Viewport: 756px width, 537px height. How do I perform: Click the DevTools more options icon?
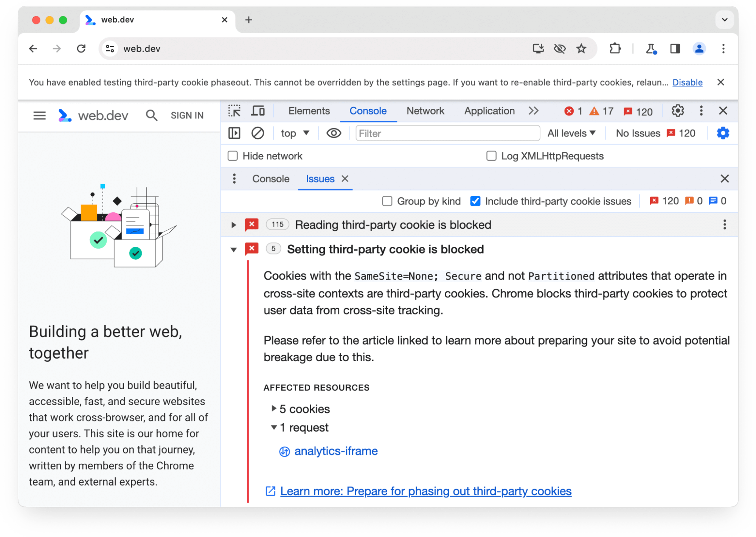coord(701,111)
